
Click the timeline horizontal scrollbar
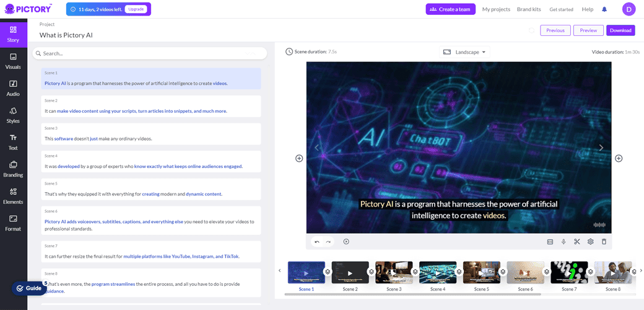413,294
